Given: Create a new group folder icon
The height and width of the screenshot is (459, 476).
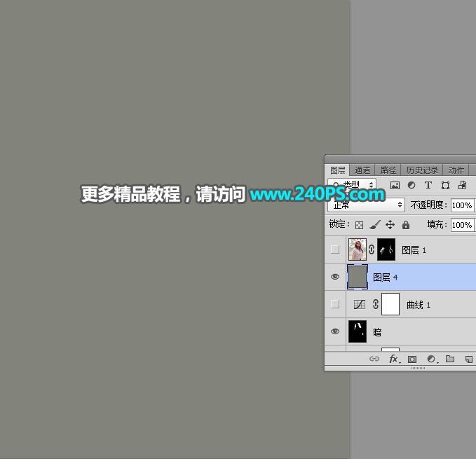Looking at the screenshot, I should 450,359.
